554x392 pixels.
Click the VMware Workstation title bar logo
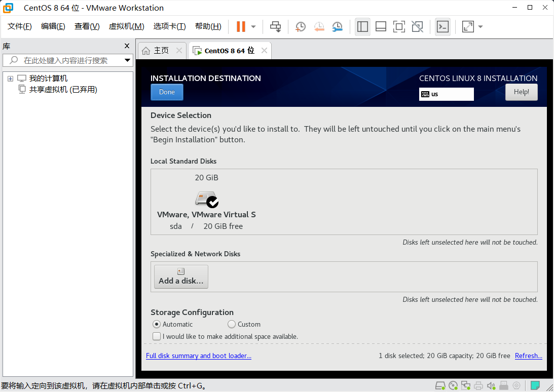[x=8, y=8]
